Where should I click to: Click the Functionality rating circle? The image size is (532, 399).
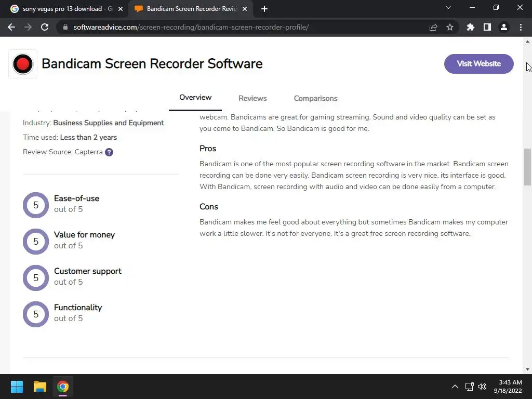tap(36, 314)
